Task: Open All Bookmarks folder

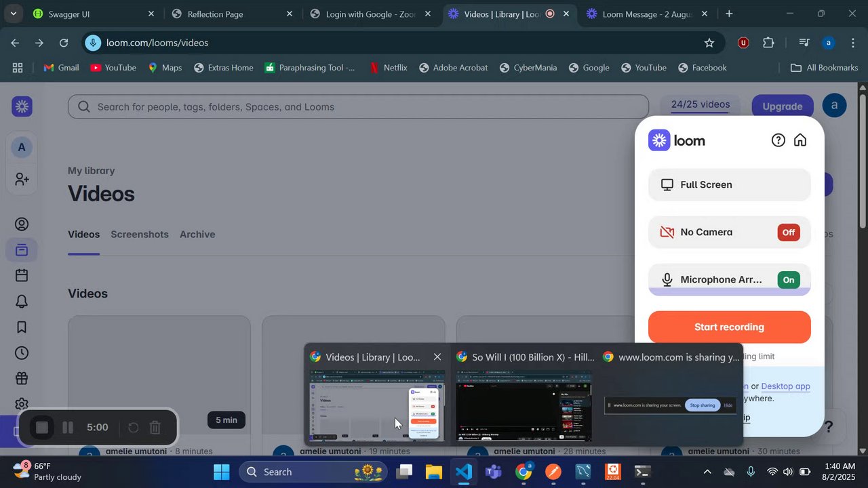Action: point(825,68)
